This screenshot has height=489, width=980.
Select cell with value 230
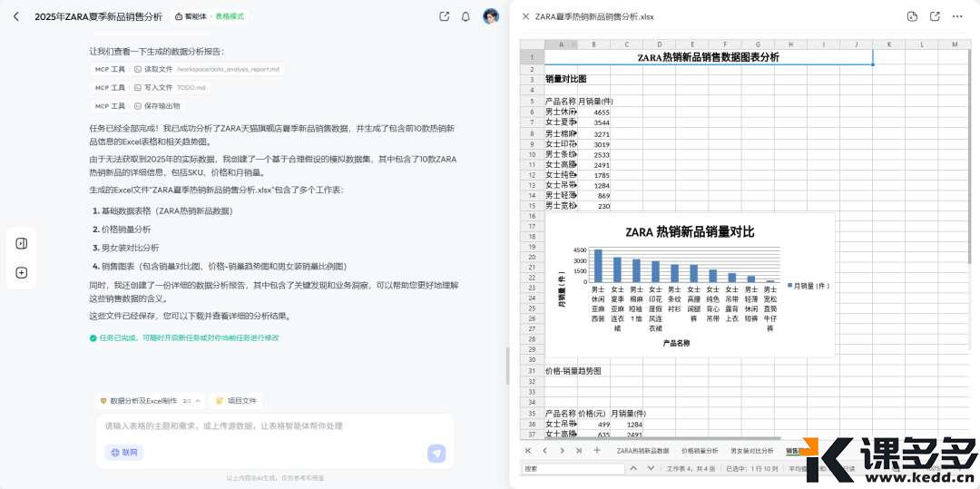point(593,205)
